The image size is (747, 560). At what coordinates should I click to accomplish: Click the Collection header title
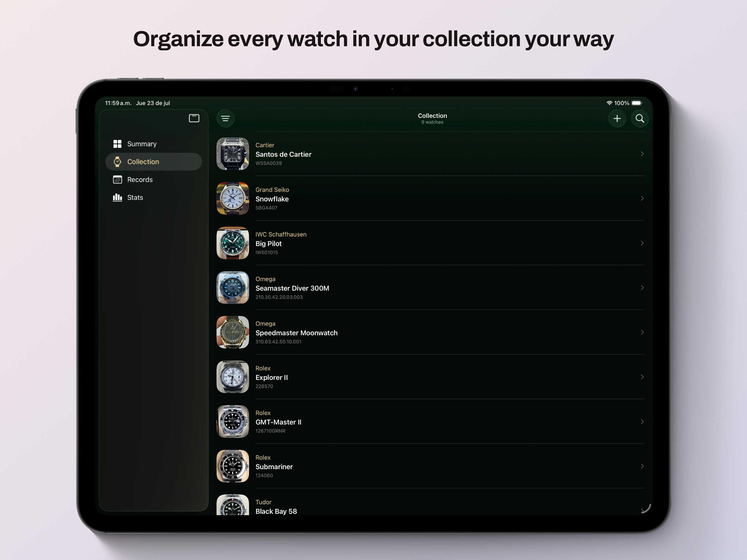pyautogui.click(x=432, y=115)
